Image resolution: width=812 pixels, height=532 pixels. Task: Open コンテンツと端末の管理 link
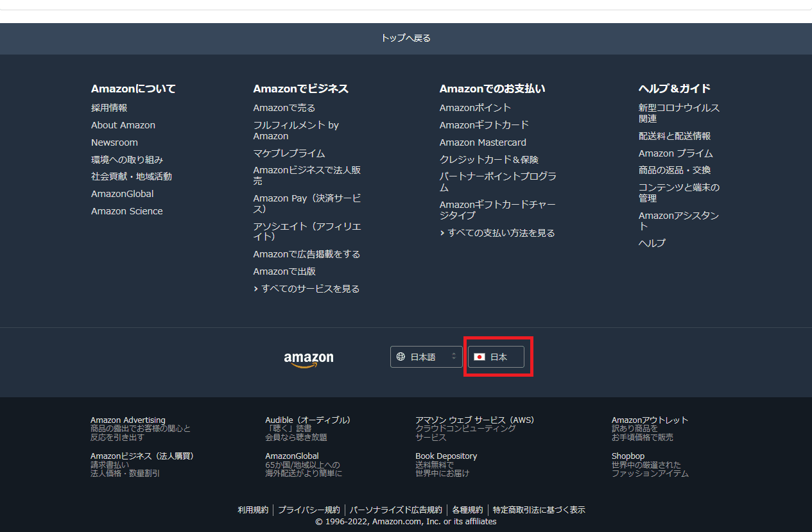click(x=679, y=193)
